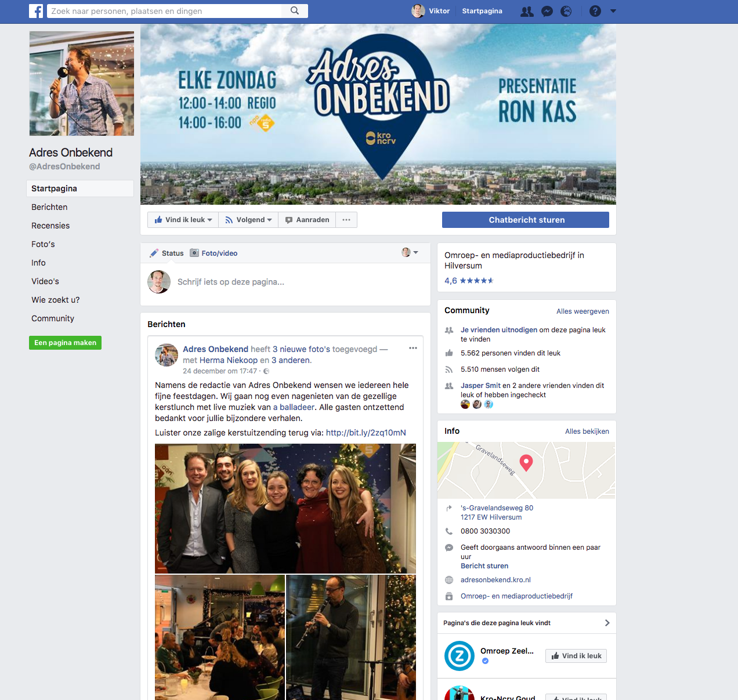This screenshot has width=738, height=700.
Task: Open Omroep Zeeland page logo
Action: pos(460,656)
